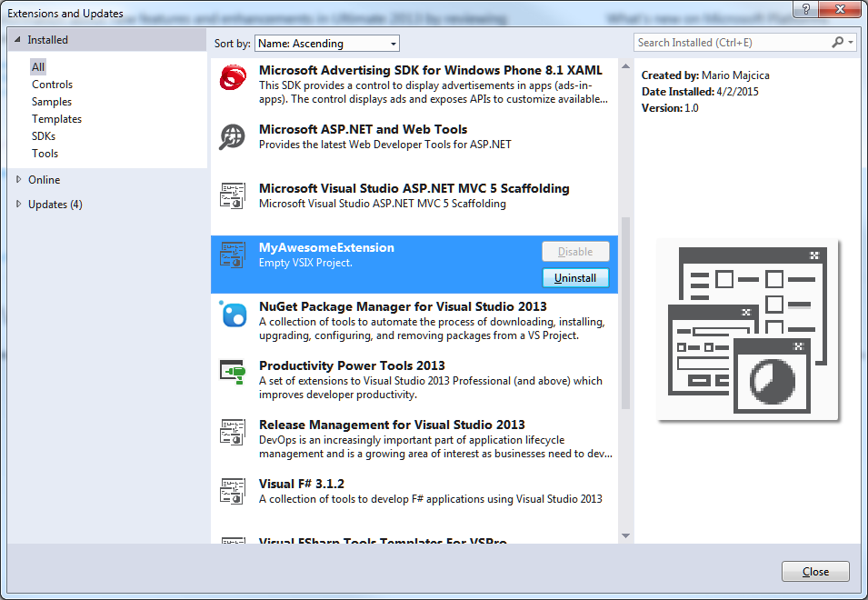Click the Disable button for MyAwesomeExtension
Viewport: 868px width, 600px height.
(x=575, y=251)
